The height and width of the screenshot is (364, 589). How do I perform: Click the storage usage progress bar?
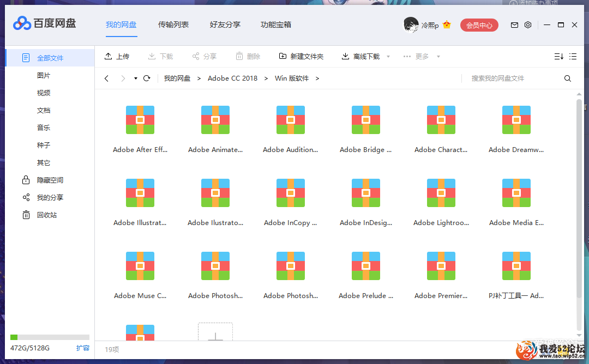50,337
